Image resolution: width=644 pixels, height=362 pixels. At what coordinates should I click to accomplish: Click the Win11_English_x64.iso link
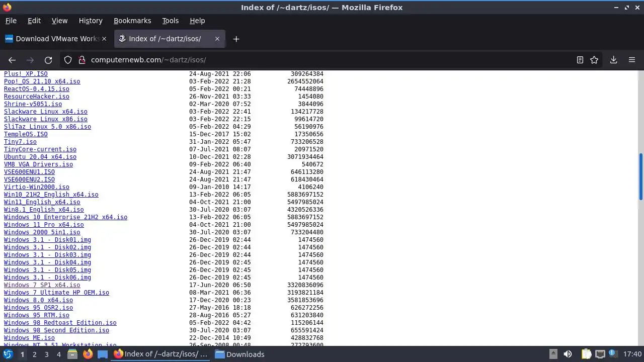click(x=42, y=202)
